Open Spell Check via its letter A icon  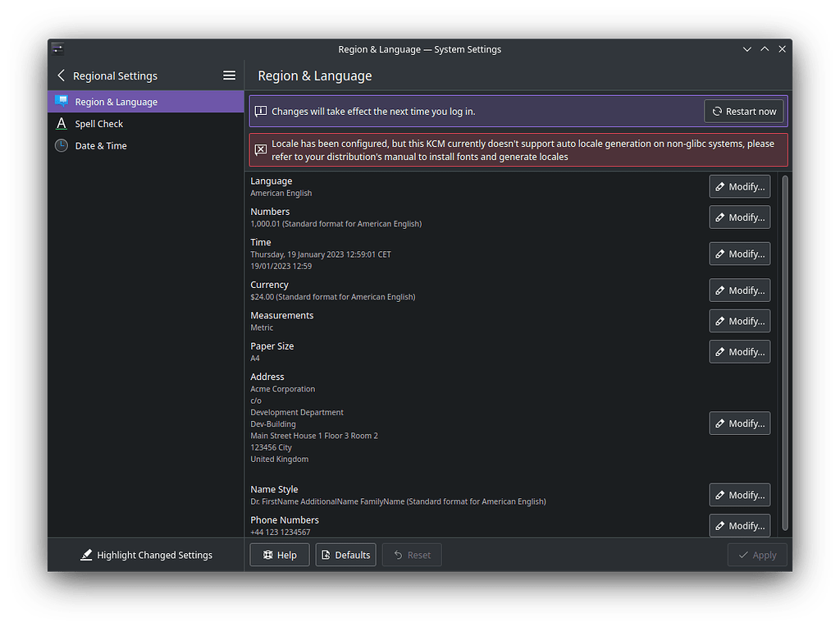coord(62,123)
